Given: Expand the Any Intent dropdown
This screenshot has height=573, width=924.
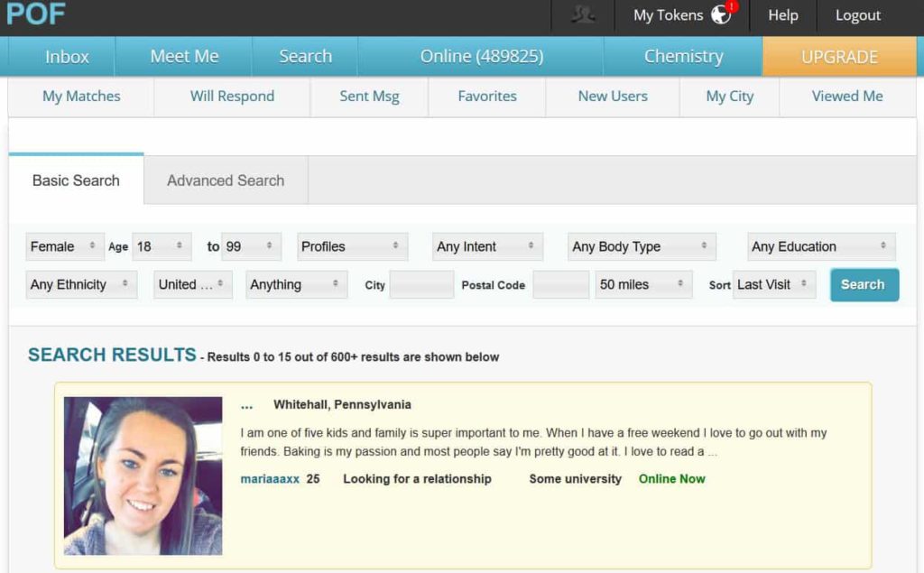Looking at the screenshot, I should (x=488, y=246).
